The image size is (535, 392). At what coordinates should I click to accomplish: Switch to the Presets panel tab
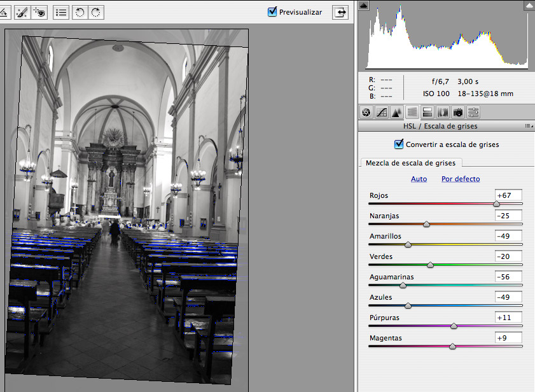tap(473, 113)
